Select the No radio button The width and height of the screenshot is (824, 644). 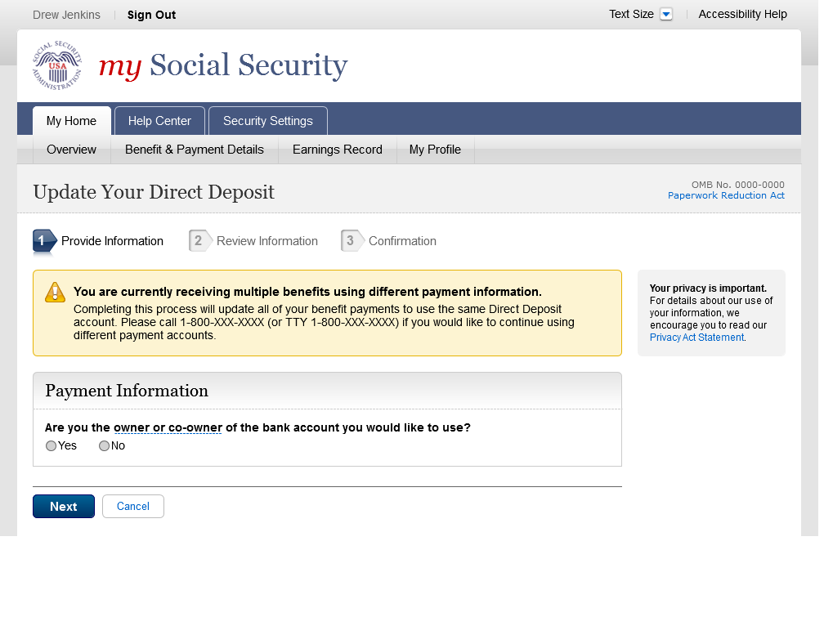click(104, 446)
